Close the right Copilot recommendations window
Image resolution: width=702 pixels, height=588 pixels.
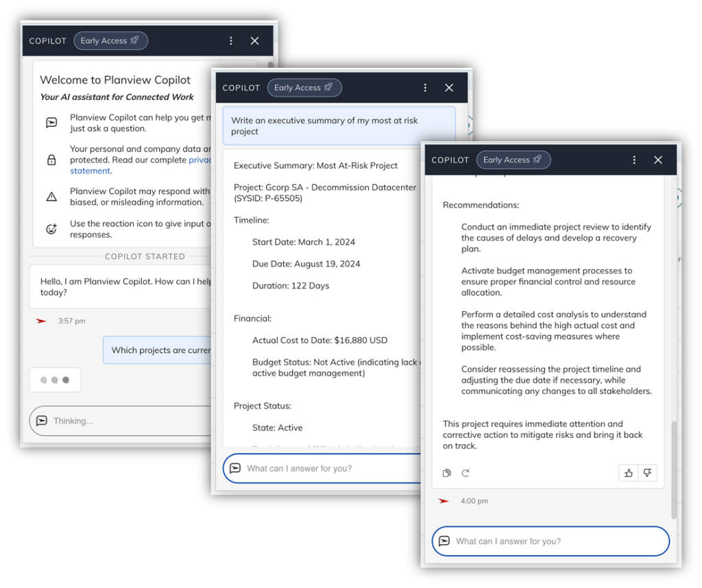pos(658,160)
